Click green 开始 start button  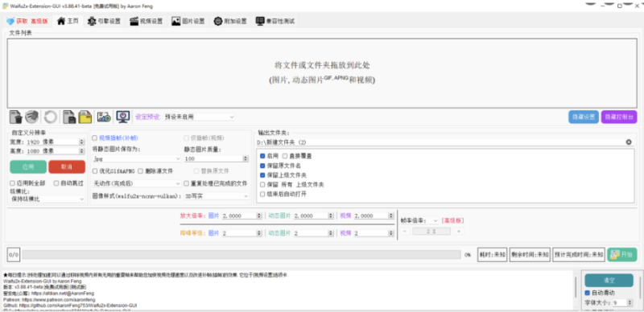[622, 255]
